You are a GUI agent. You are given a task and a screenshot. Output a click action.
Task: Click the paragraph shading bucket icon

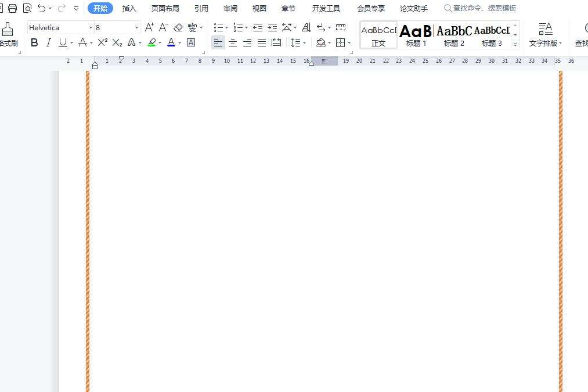(x=320, y=43)
